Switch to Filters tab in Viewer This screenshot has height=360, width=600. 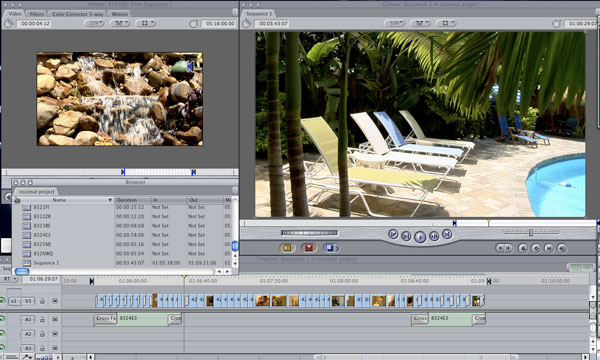pos(36,14)
